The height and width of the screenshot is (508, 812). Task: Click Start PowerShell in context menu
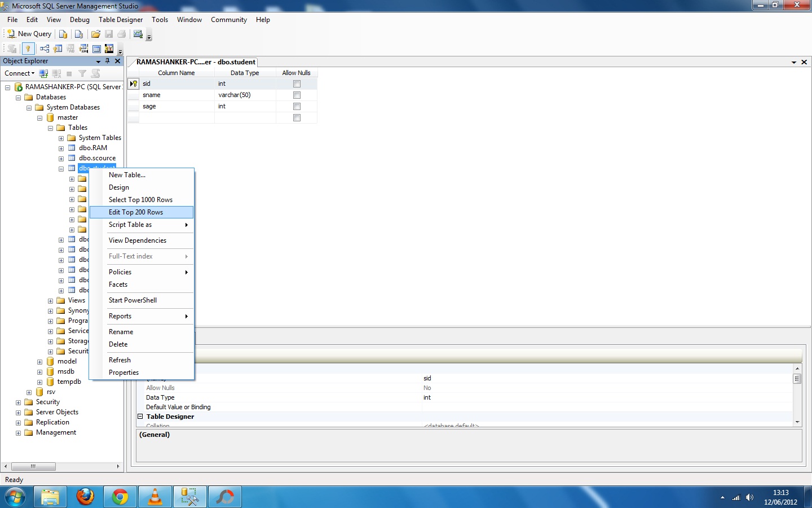142,300
